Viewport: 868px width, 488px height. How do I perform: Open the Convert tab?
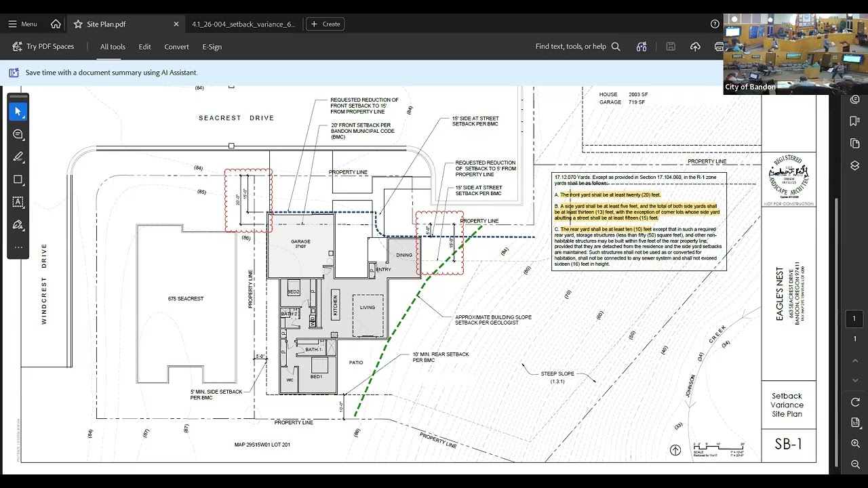(x=176, y=47)
